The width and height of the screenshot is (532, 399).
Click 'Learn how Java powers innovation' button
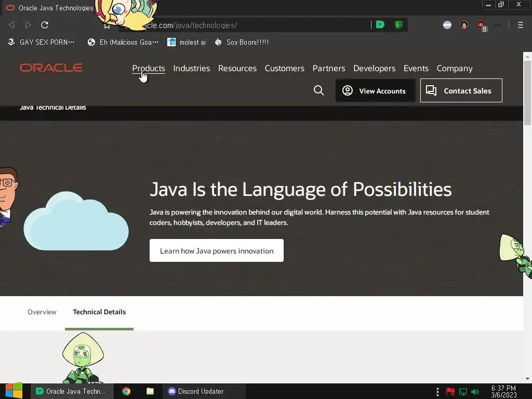coord(217,250)
